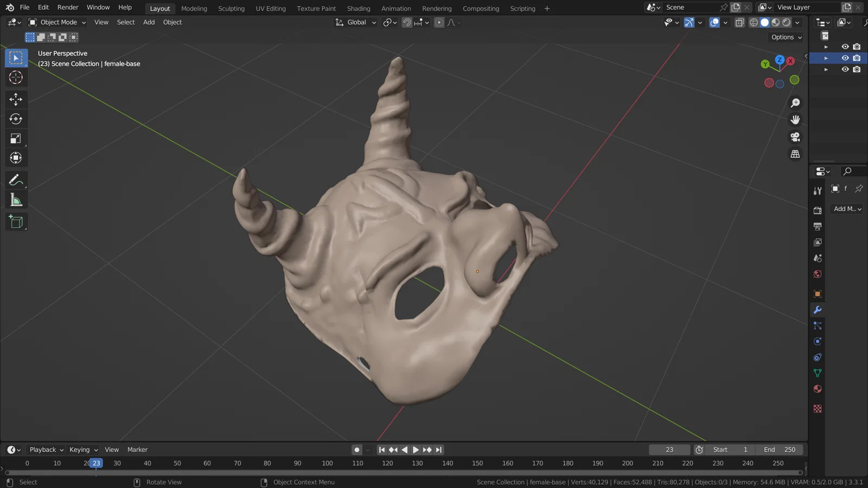Click the End frame field showing 250
Screen dimensions: 868x488
[780, 450]
